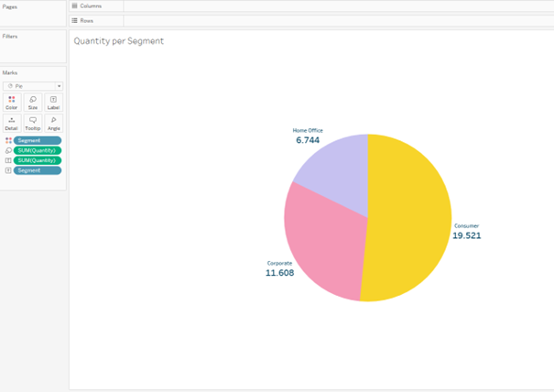Screen dimensions: 554x392
Task: Click the mark type dropdown arrow
Action: (x=59, y=86)
